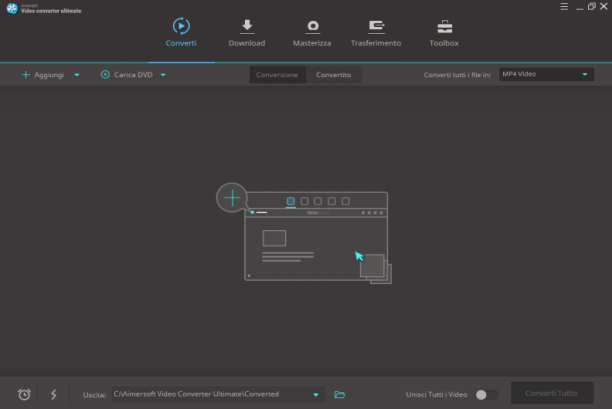Select the Conversione tab
This screenshot has width=612, height=409.
point(277,75)
